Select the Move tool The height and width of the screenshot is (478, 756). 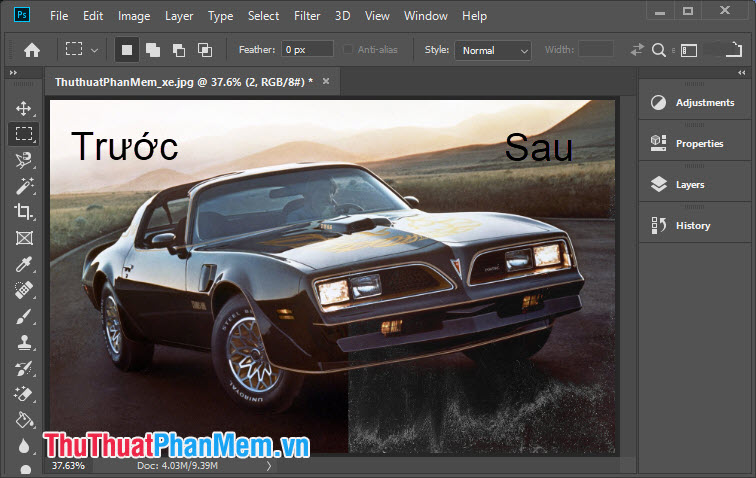click(24, 108)
